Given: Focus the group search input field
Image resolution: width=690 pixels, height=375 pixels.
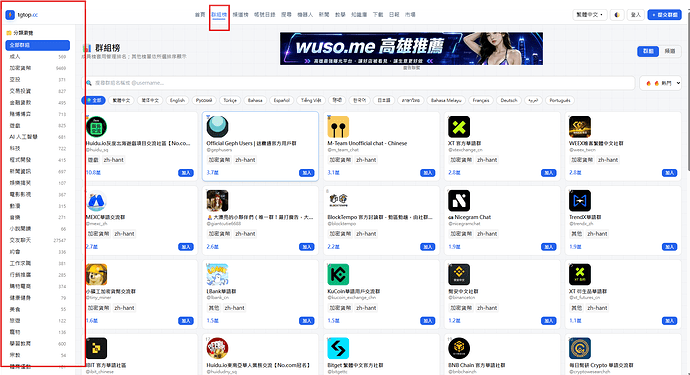Looking at the screenshot, I should point(358,83).
